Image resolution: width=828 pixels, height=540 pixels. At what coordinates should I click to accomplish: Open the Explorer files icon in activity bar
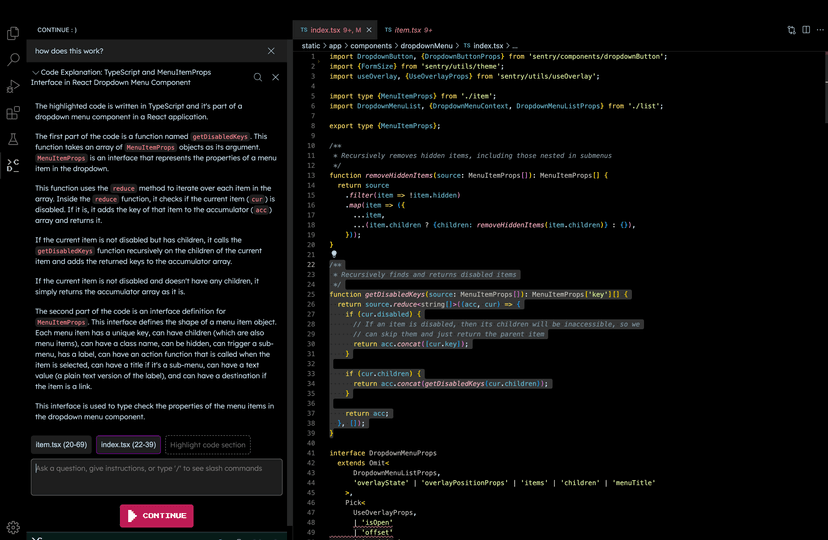point(13,34)
